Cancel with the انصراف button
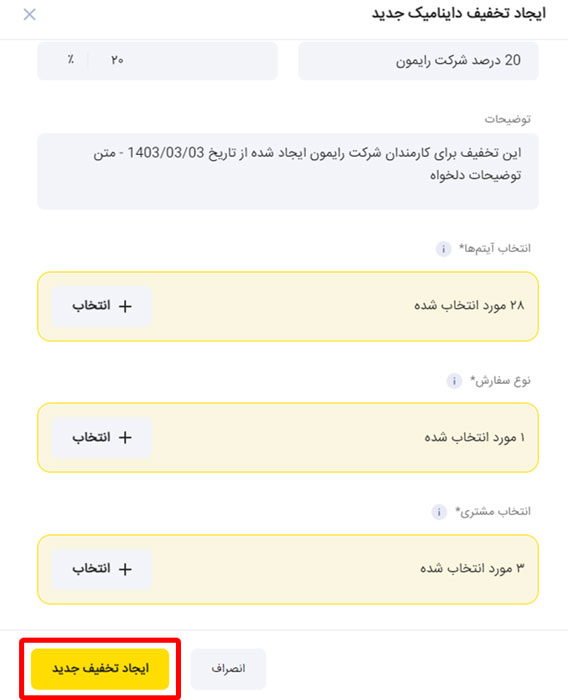568x700 pixels. (228, 669)
